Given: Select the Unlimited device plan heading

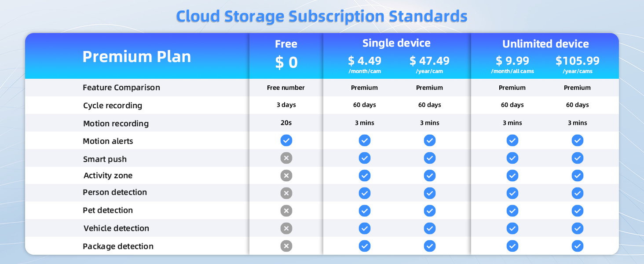Looking at the screenshot, I should 545,44.
